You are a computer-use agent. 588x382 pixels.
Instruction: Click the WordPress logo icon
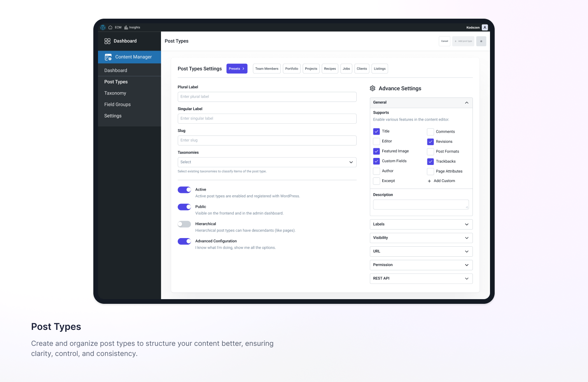coord(103,27)
